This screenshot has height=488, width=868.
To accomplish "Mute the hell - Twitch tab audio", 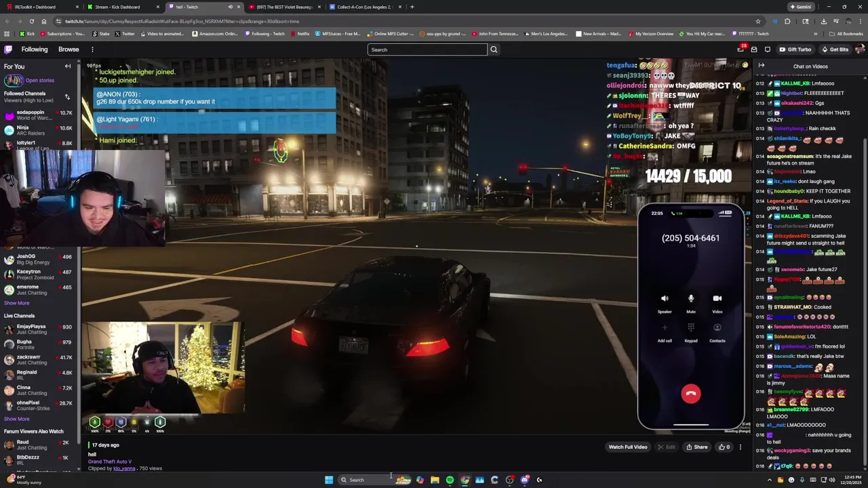I will (x=230, y=7).
